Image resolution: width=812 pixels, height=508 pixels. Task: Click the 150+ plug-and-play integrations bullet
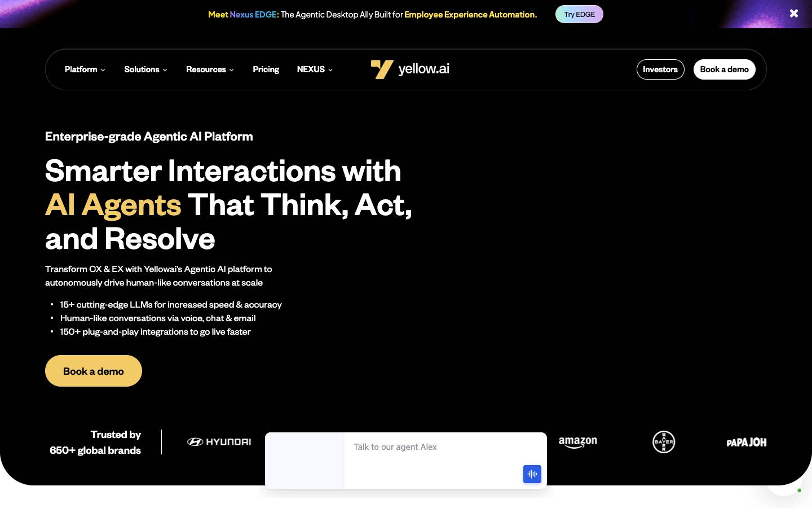(x=155, y=332)
